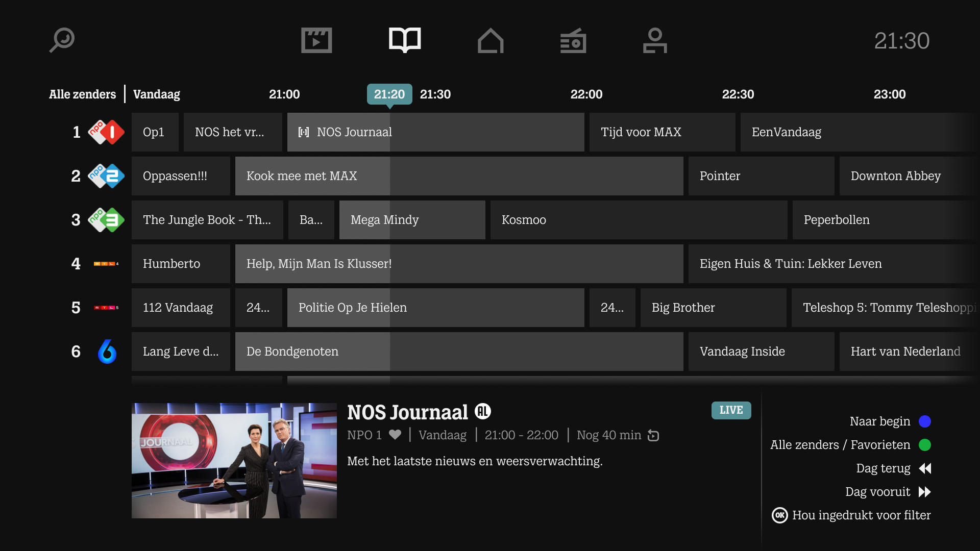Open the Vandaag day selector
Screen dimensions: 980x551
(157, 94)
